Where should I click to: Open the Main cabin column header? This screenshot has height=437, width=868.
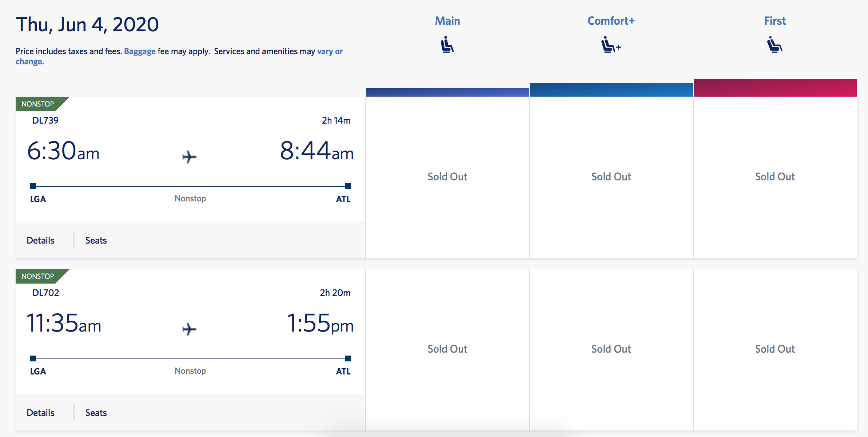coord(447,21)
